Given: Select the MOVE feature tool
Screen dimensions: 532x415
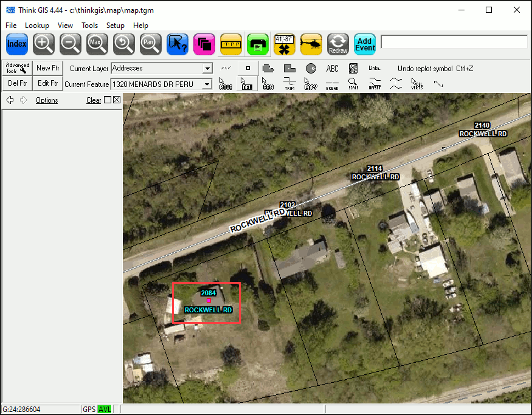Looking at the screenshot, I should (226, 83).
